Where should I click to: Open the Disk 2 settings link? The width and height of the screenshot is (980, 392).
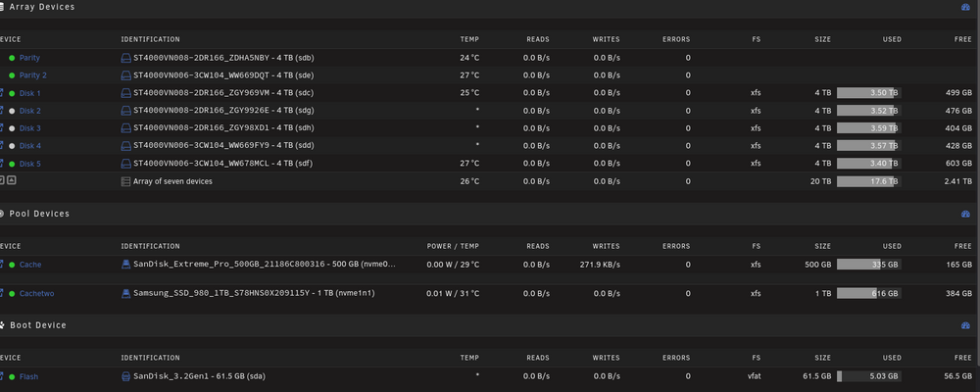pyautogui.click(x=30, y=111)
